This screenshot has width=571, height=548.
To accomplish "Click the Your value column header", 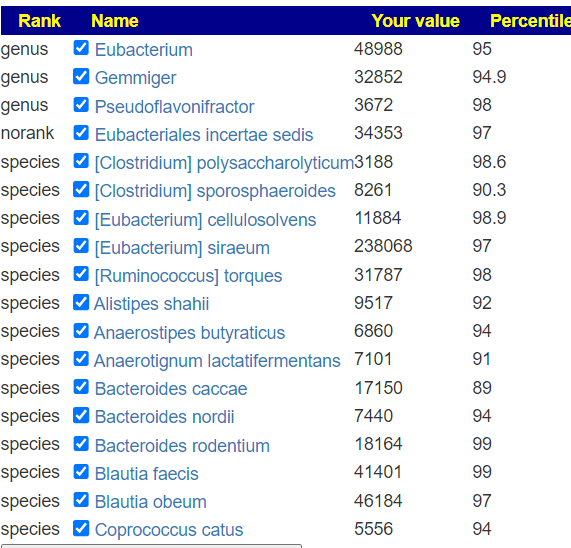I will click(x=416, y=21).
